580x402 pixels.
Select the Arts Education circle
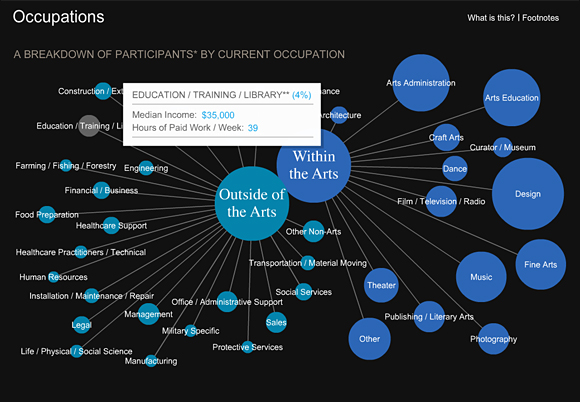point(512,98)
